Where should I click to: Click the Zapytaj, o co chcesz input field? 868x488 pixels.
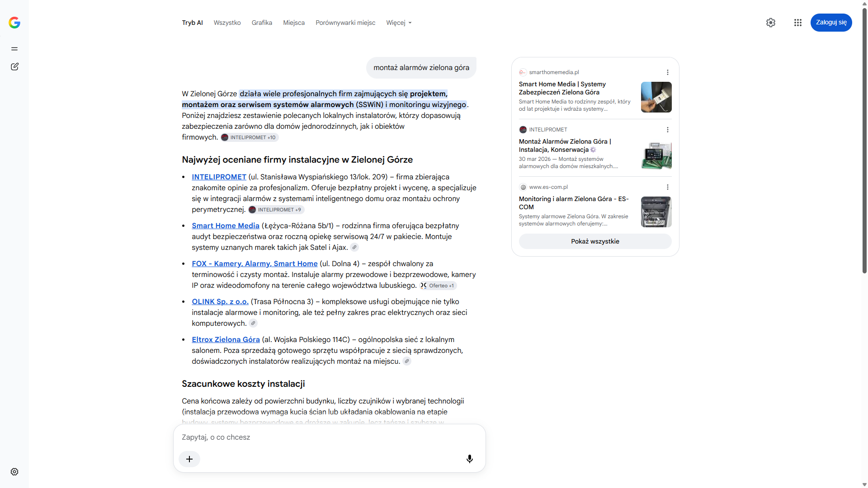(x=329, y=437)
